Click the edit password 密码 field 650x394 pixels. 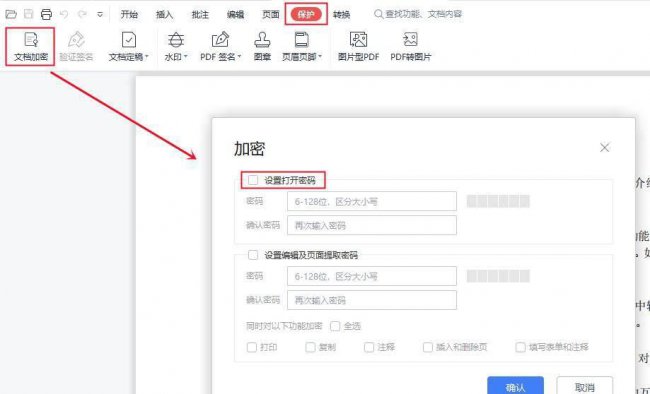372,276
